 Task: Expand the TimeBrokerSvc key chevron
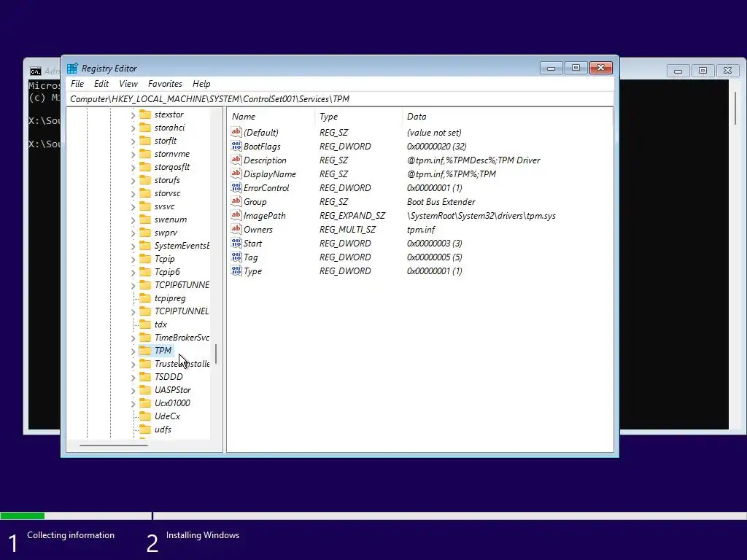[x=133, y=338]
